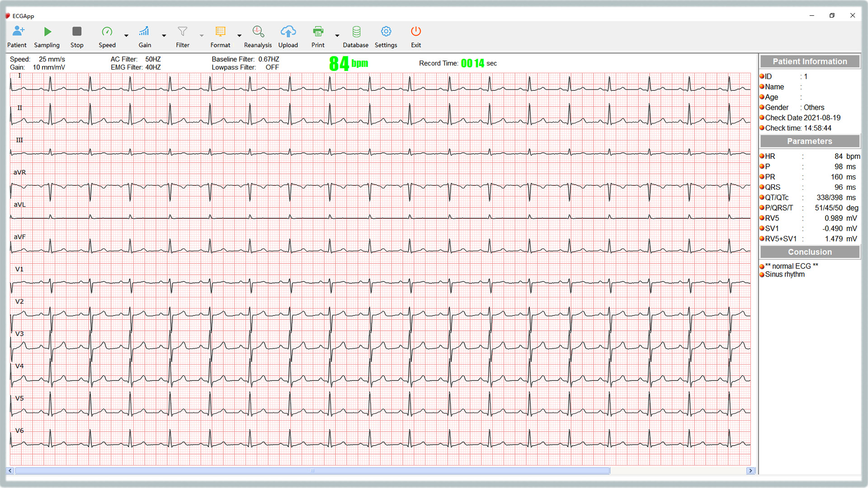The height and width of the screenshot is (488, 868).
Task: Click the lead V3 label
Action: [19, 334]
